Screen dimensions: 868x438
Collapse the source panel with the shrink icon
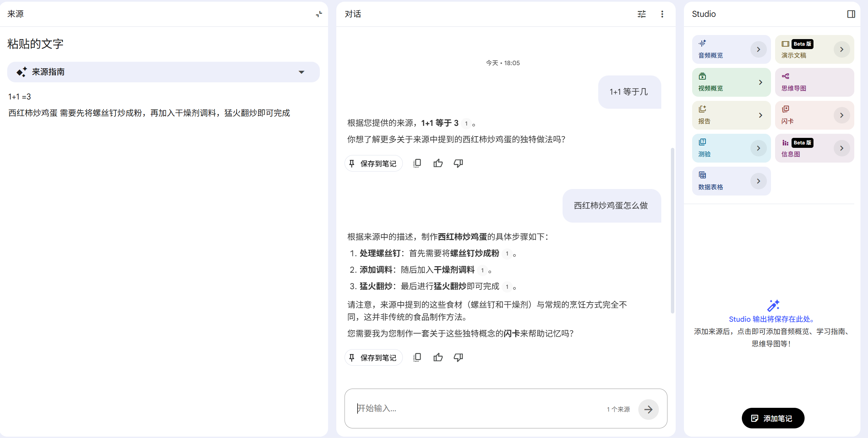(319, 14)
